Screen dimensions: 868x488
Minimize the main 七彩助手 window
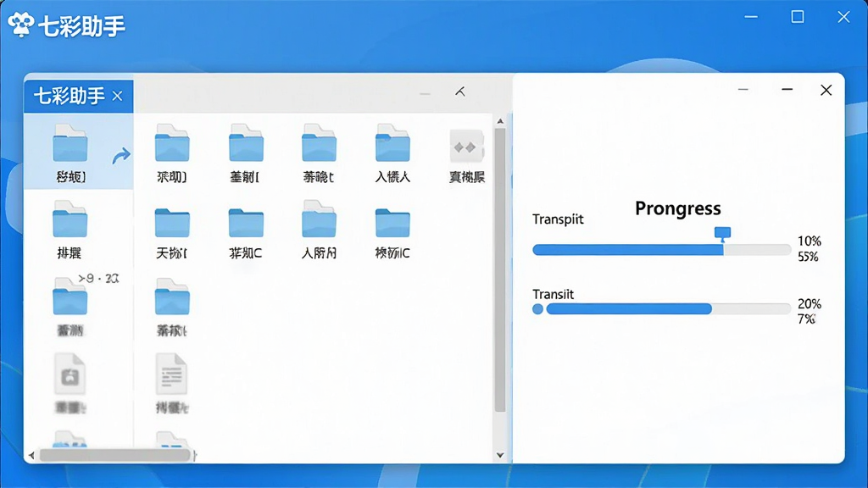coord(751,17)
